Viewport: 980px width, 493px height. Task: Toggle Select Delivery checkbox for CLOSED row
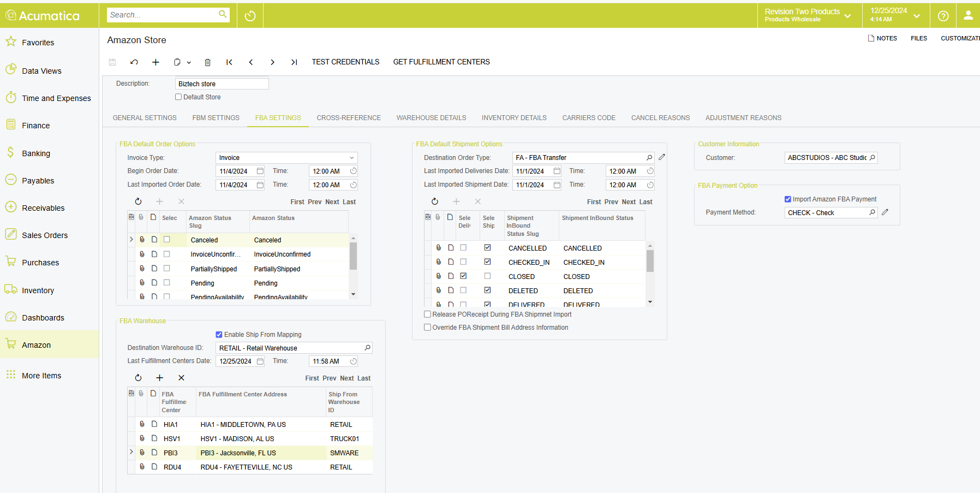click(x=463, y=276)
